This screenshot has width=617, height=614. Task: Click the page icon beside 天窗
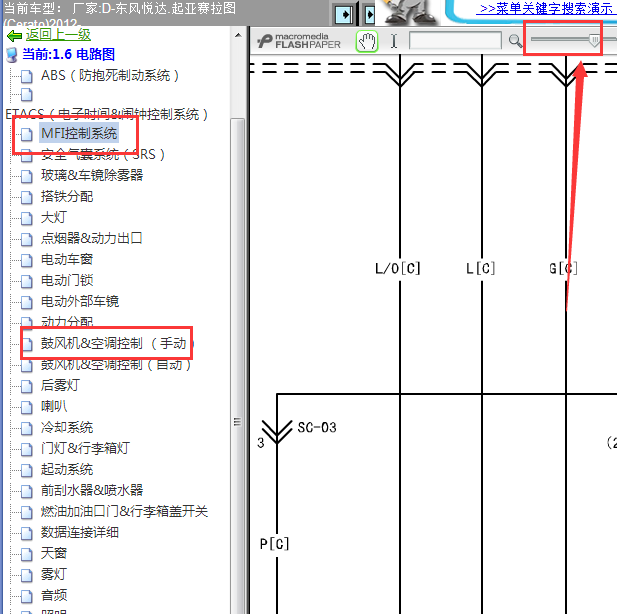[26, 554]
